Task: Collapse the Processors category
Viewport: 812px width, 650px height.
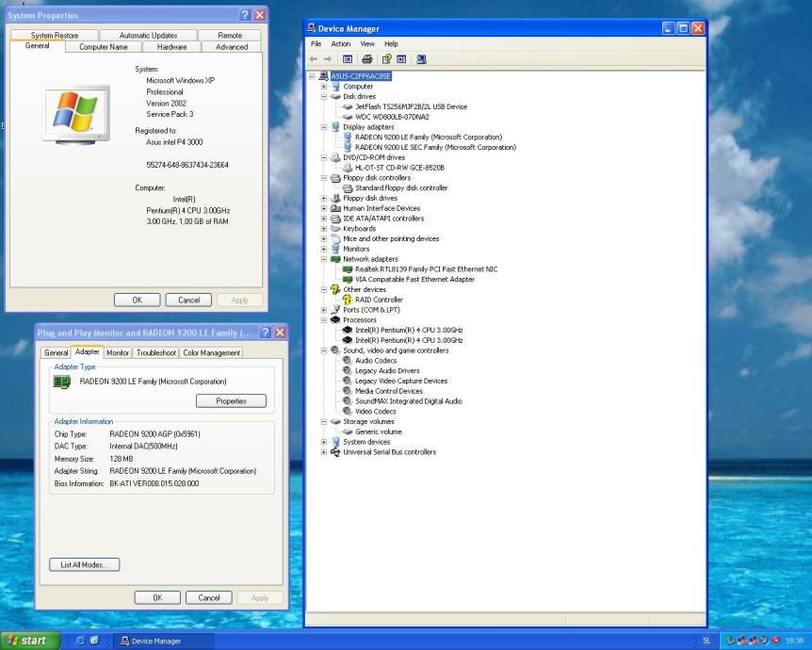Action: (325, 319)
